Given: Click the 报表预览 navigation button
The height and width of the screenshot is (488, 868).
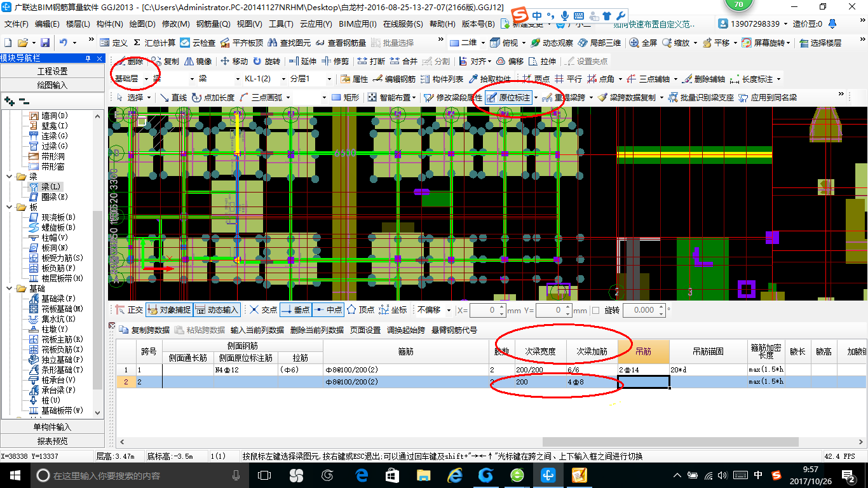Looking at the screenshot, I should (51, 441).
